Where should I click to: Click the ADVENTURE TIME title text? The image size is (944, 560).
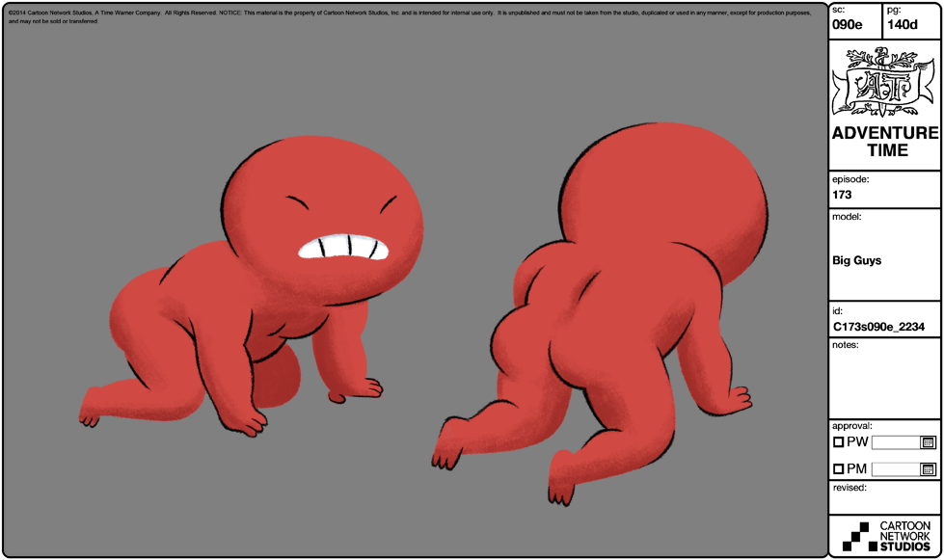[x=885, y=142]
